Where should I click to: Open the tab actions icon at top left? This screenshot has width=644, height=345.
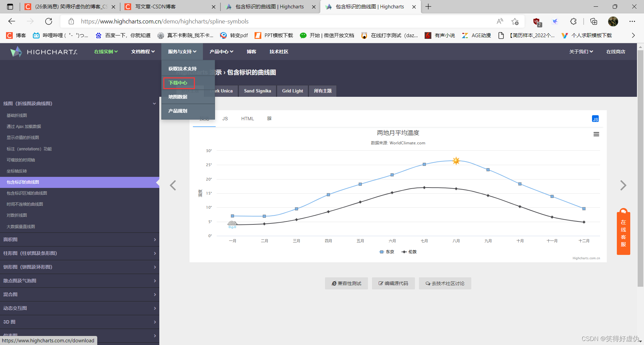coord(10,7)
